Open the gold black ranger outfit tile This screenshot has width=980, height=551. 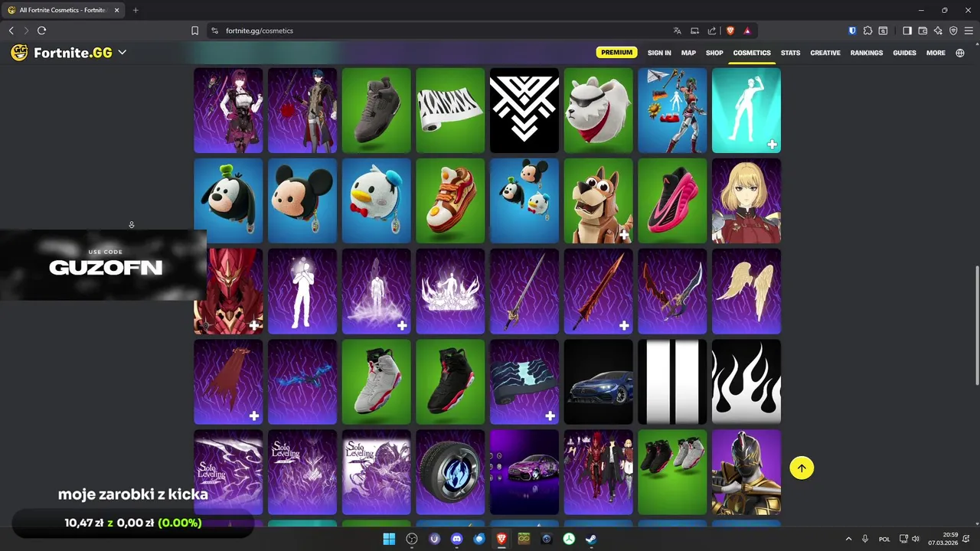click(x=746, y=472)
